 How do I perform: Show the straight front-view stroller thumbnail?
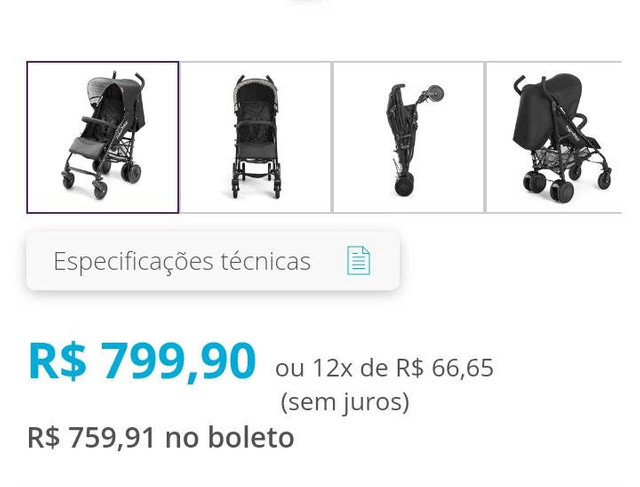pyautogui.click(x=256, y=137)
